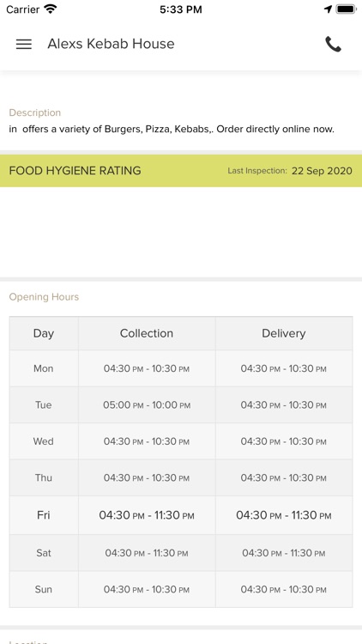Tap the Sun row label
The image size is (362, 644).
pos(44,589)
